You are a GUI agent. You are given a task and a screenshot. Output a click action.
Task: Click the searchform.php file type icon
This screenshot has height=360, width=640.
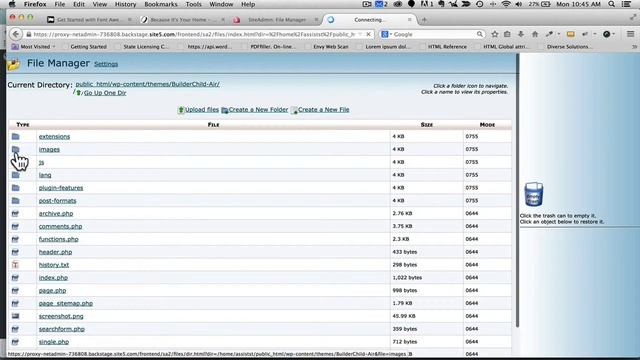pos(16,329)
